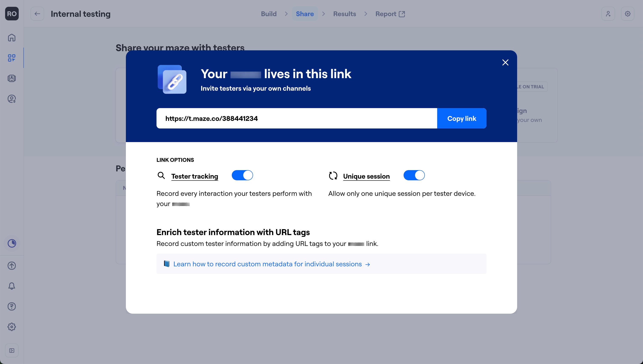Open the Unique session label link
Viewport: 643px width, 364px height.
[366, 176]
